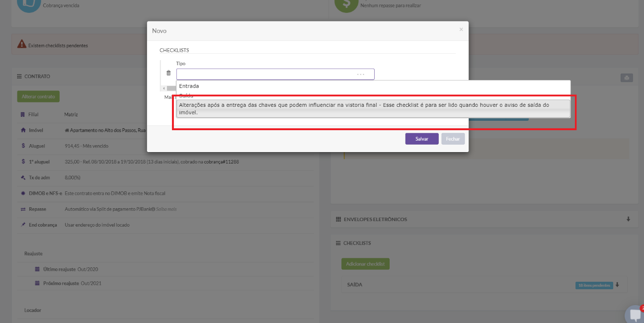The width and height of the screenshot is (644, 323).
Task: Click the Adicionar checklist button
Action: click(365, 264)
